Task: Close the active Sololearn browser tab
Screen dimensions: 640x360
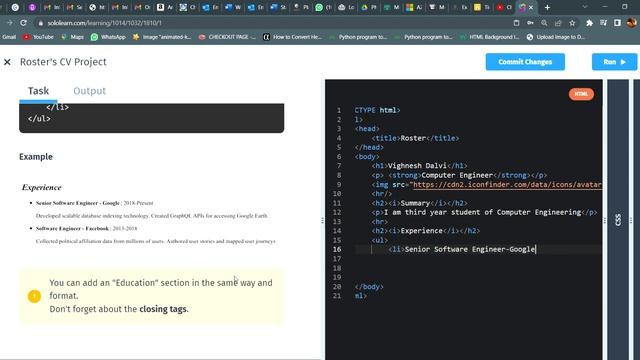Action: click(531, 7)
